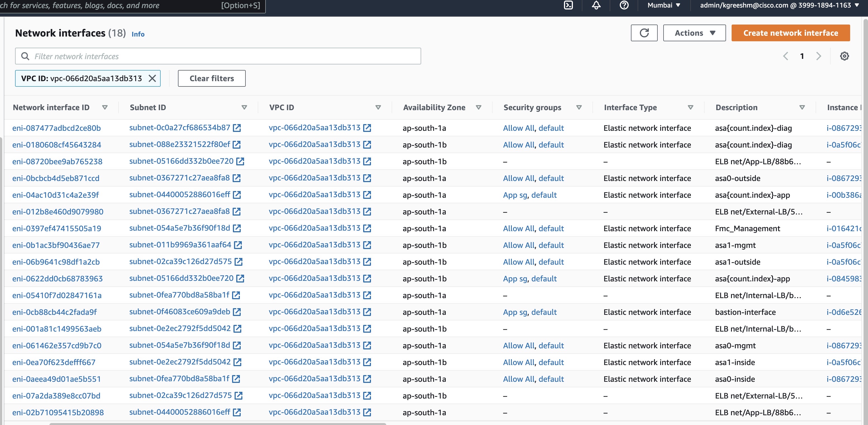This screenshot has height=425, width=868.
Task: Open VPC external link icon in eni-087477adbcd2ce80b row
Action: tap(367, 128)
